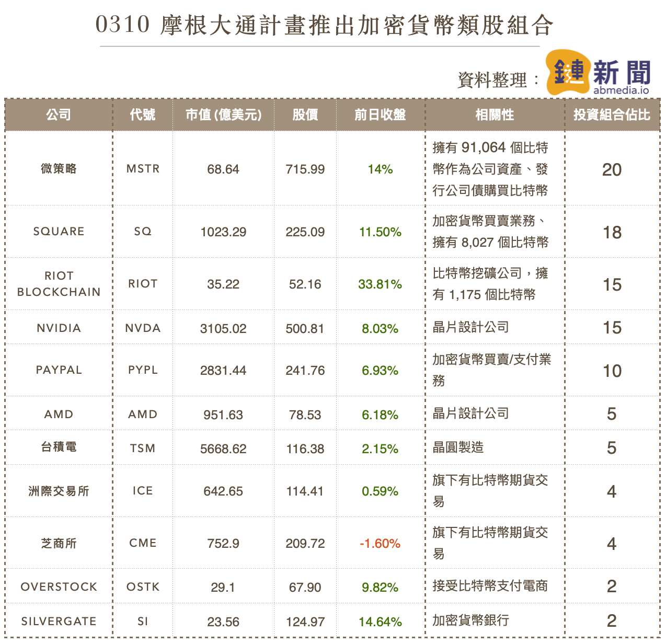The image size is (666, 644).
Task: Click the 相關性 column header
Action: click(x=495, y=114)
